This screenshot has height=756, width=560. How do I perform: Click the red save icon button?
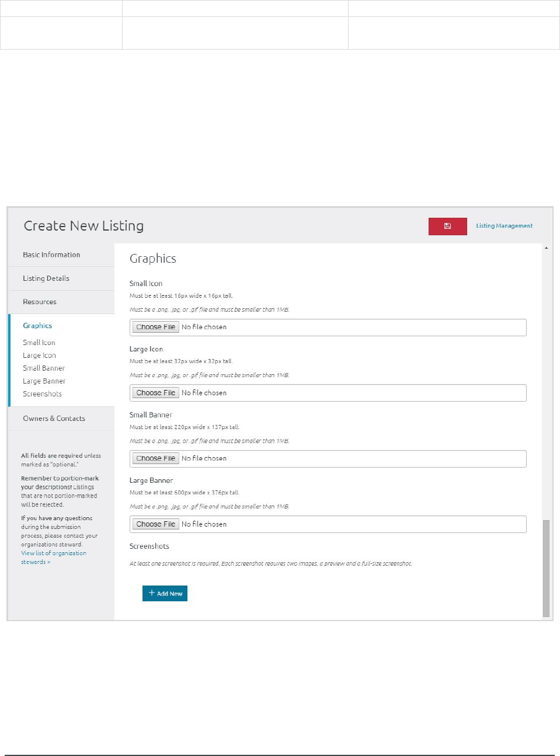447,227
